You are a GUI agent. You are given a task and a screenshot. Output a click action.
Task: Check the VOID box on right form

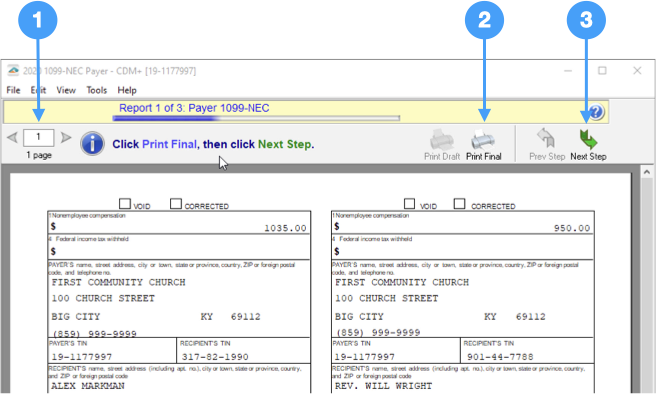pos(409,204)
